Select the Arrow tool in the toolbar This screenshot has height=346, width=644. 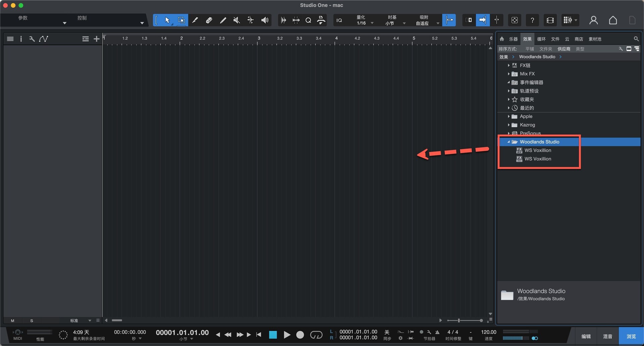pos(167,20)
